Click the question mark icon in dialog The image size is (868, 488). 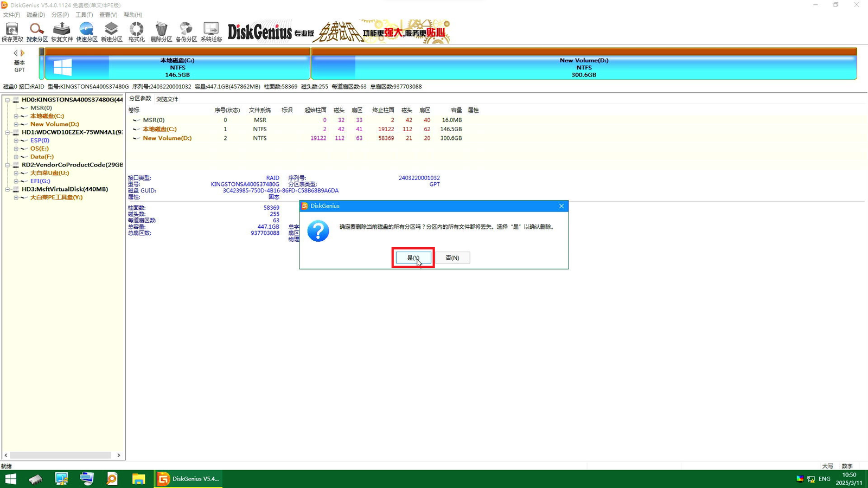[x=318, y=232]
